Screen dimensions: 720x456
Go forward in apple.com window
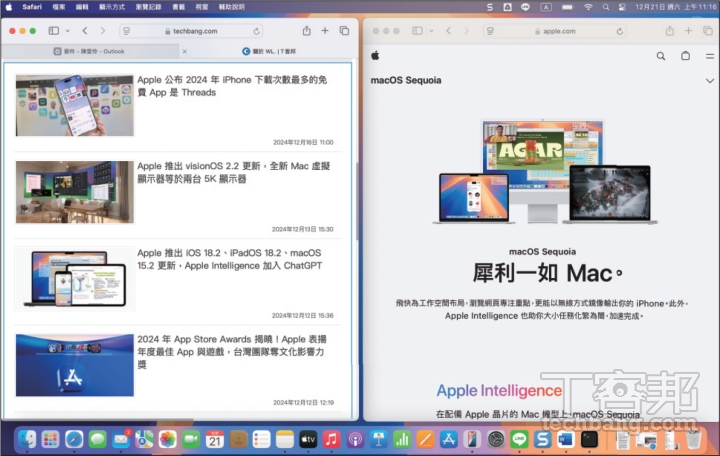click(466, 31)
